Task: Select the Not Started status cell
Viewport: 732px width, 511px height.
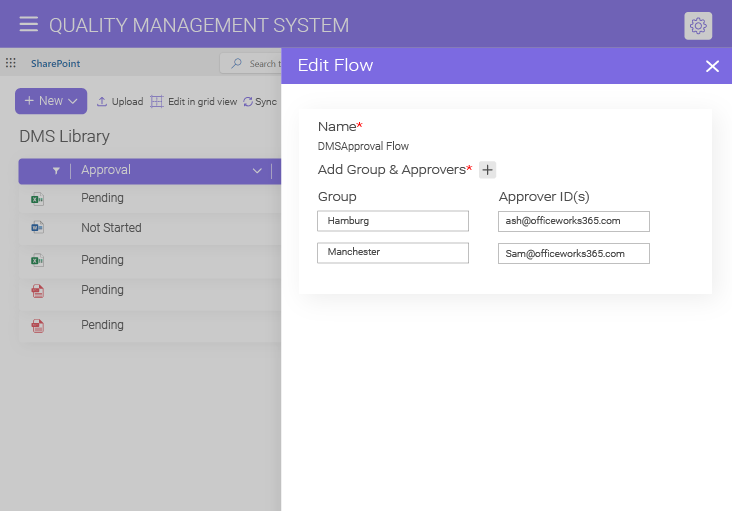Action: (x=111, y=228)
